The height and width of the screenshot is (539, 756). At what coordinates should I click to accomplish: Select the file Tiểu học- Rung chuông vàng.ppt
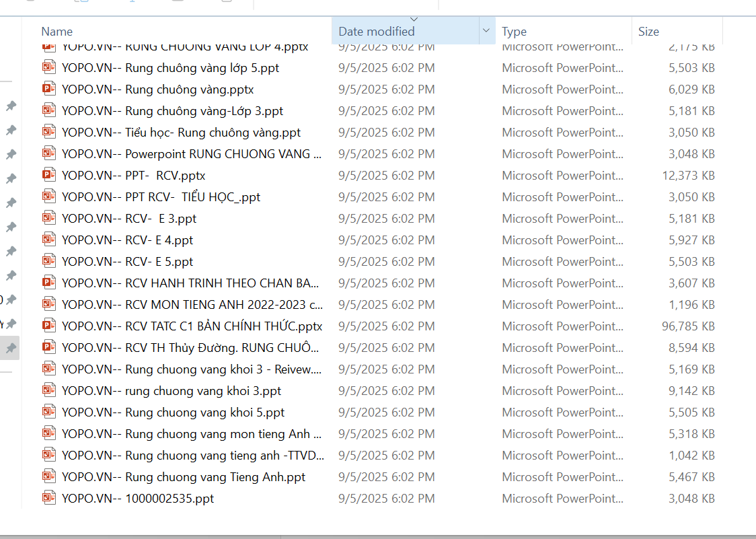(181, 133)
